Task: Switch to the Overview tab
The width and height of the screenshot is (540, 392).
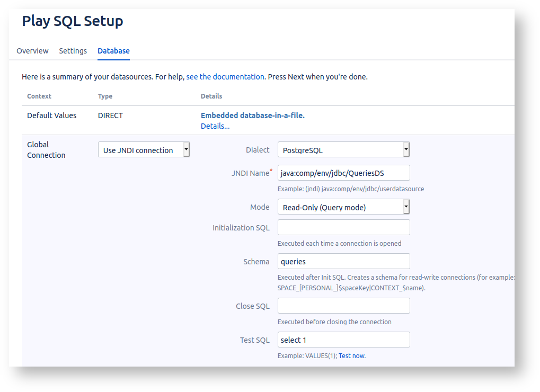Action: 32,51
